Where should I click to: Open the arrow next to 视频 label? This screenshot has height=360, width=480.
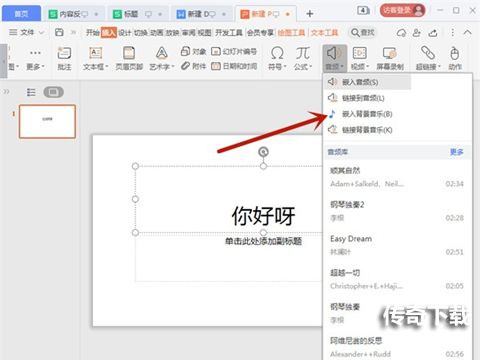[367, 67]
